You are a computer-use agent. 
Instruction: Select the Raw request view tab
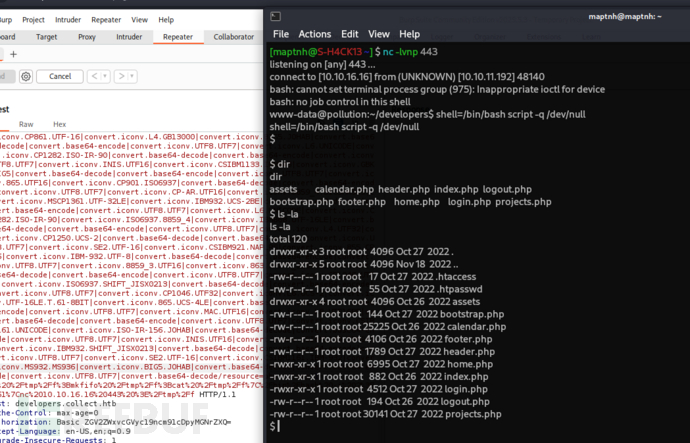pyautogui.click(x=26, y=124)
